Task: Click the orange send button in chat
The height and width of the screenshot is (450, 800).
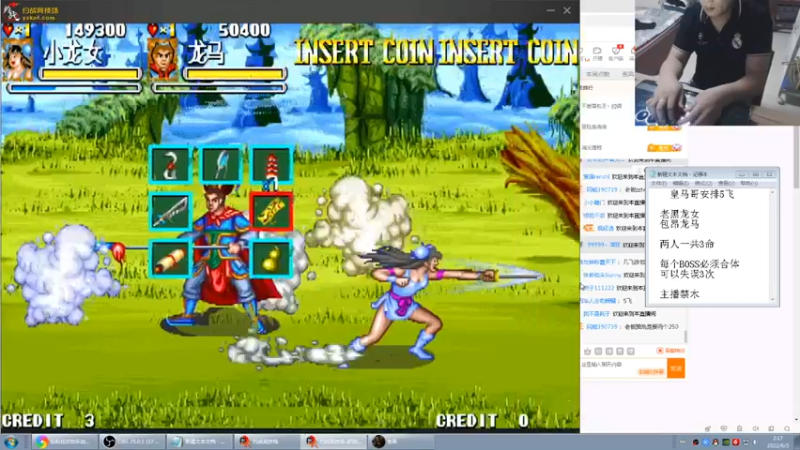Action: tap(676, 368)
